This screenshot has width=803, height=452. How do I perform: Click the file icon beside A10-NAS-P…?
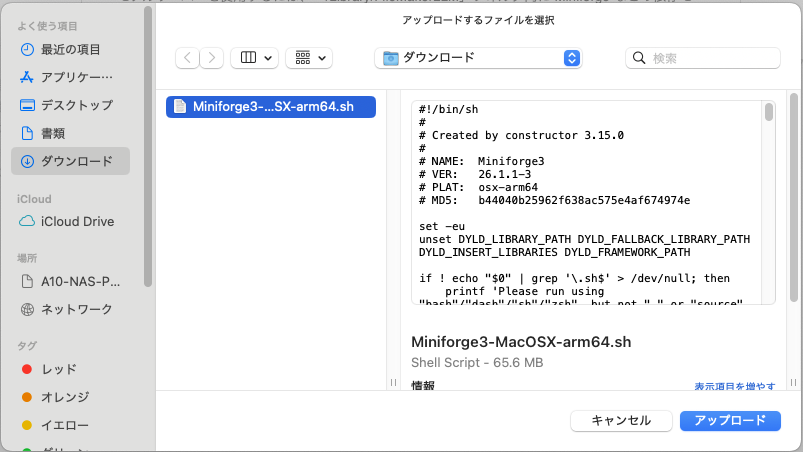click(27, 282)
